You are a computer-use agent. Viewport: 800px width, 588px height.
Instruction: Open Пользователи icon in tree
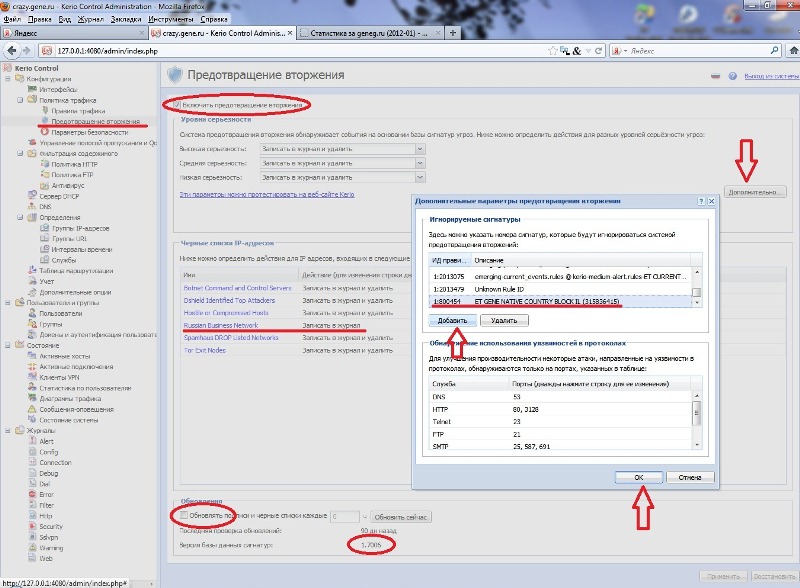tap(32, 313)
